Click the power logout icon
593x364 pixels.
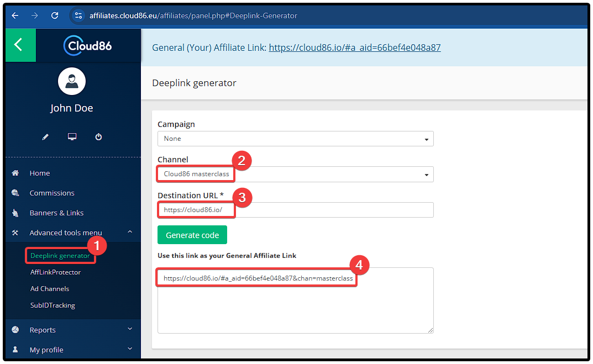click(98, 137)
